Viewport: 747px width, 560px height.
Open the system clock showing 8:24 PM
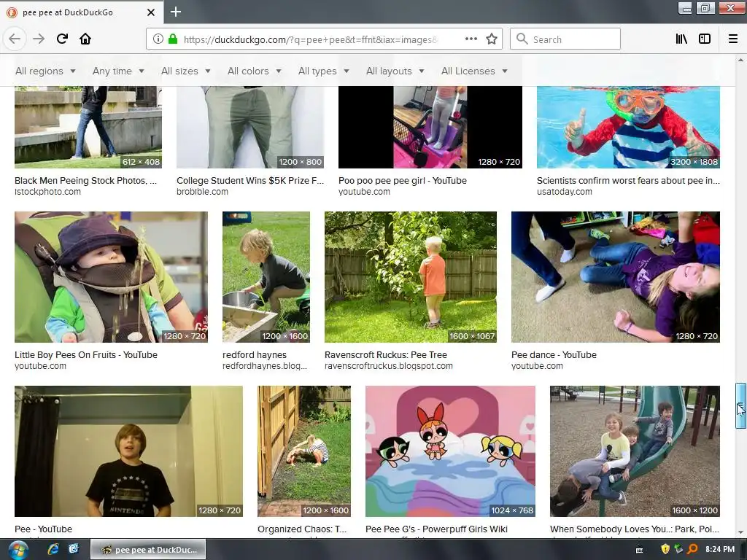coord(720,550)
